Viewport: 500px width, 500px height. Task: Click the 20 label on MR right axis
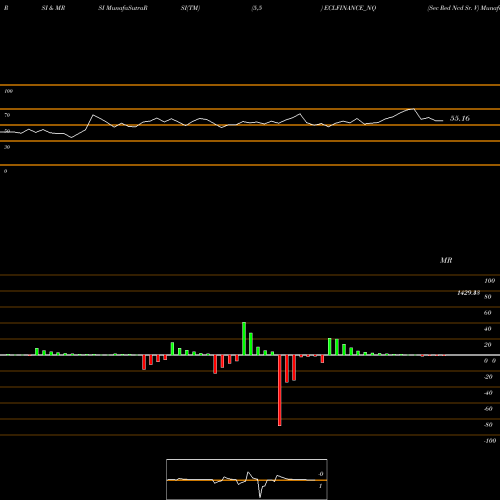click(488, 345)
